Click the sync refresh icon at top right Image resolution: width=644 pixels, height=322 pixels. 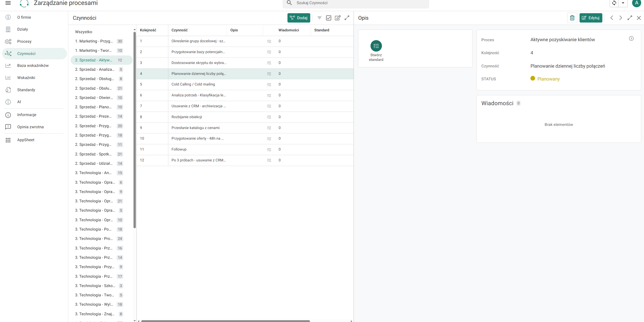pyautogui.click(x=614, y=3)
